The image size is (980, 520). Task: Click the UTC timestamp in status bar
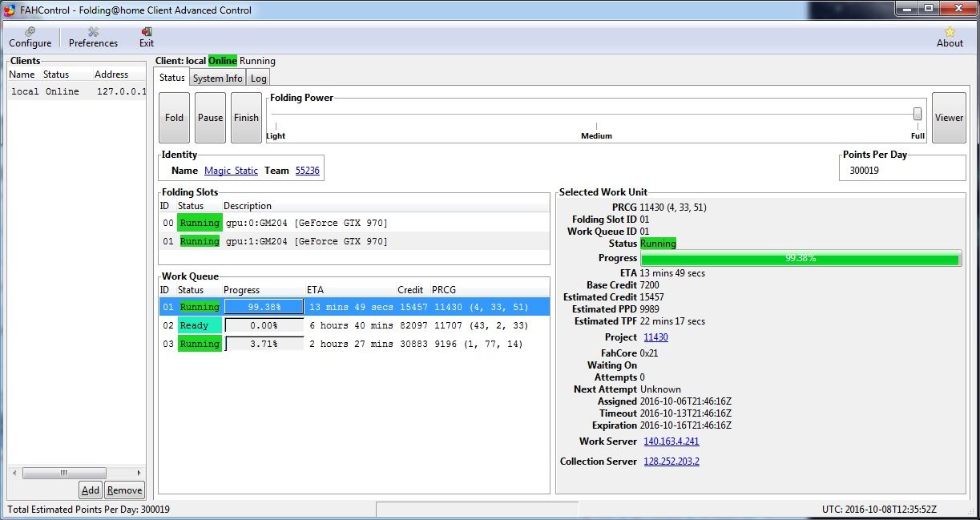click(x=879, y=510)
